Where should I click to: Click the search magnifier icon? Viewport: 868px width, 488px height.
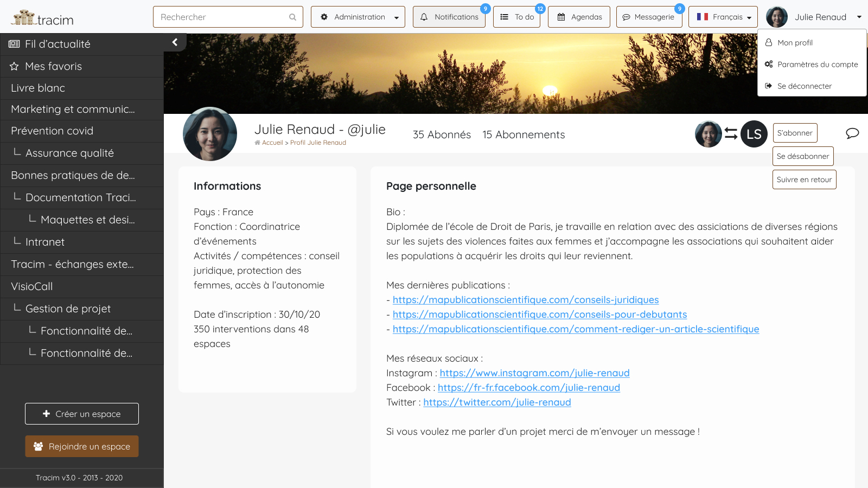(x=293, y=17)
